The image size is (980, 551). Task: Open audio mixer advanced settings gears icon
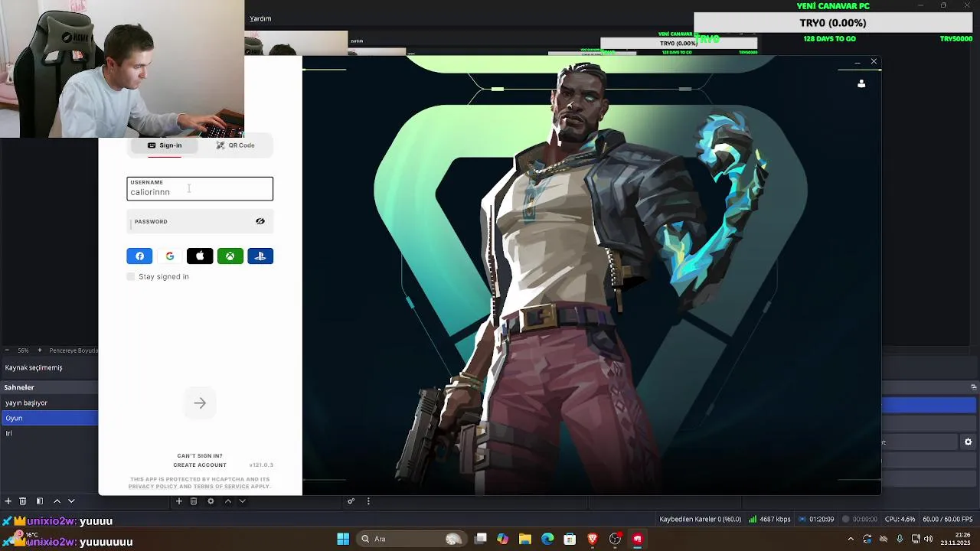pyautogui.click(x=351, y=501)
